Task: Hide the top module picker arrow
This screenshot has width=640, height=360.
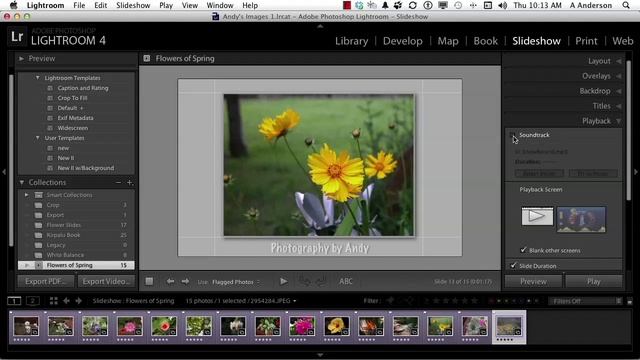Action: (320, 26)
